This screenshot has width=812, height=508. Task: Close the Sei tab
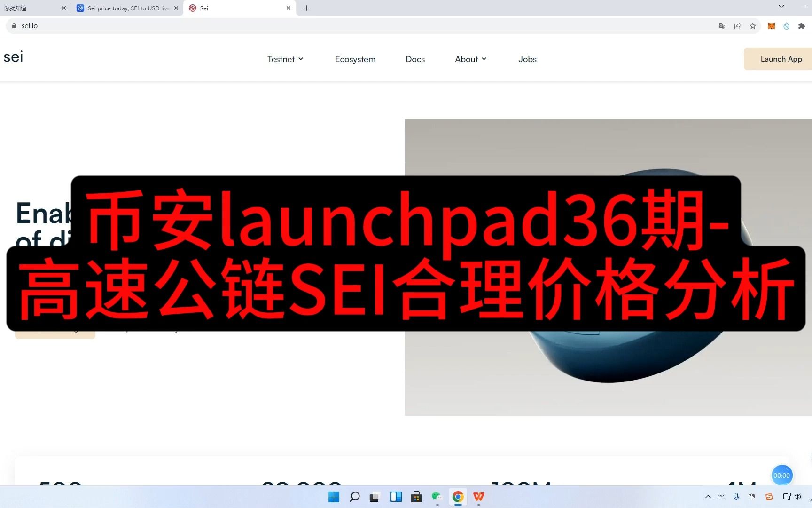(x=289, y=8)
